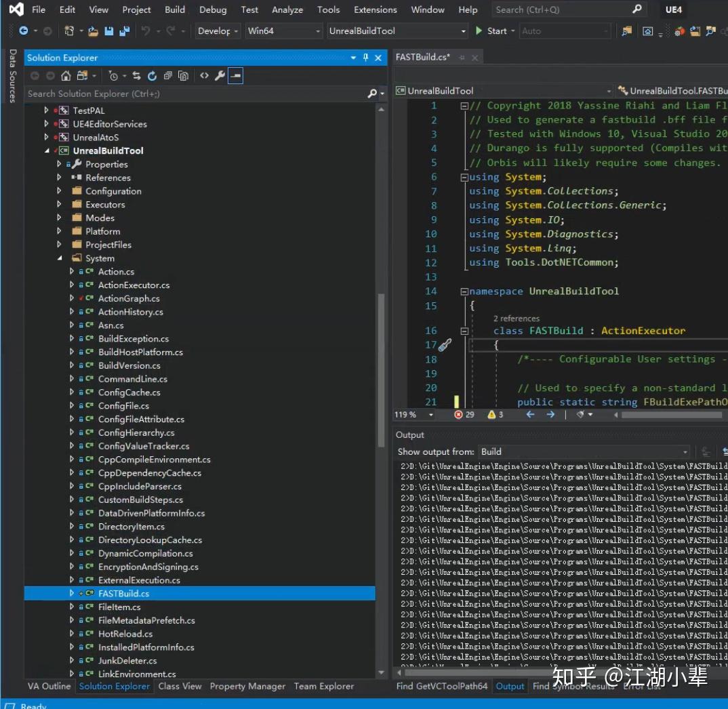Click the Refresh icon in Solution Explorer
The width and height of the screenshot is (728, 709).
click(152, 76)
